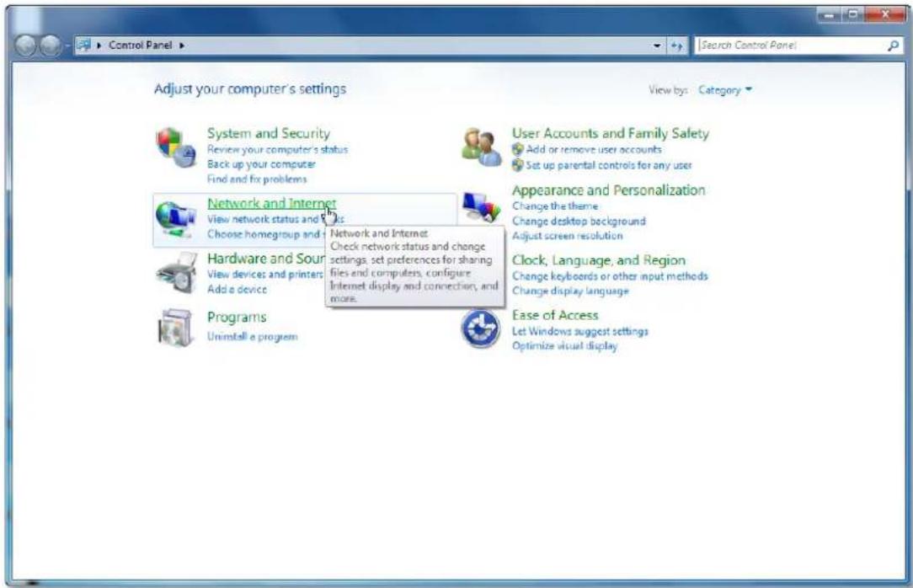913x588 pixels.
Task: Expand the root arrow before Control Panel
Action: (x=99, y=45)
